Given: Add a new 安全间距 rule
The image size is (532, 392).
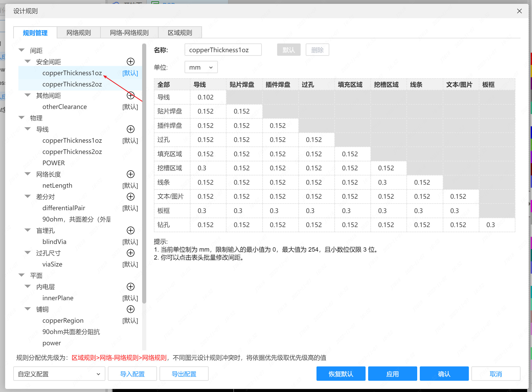Looking at the screenshot, I should 131,62.
